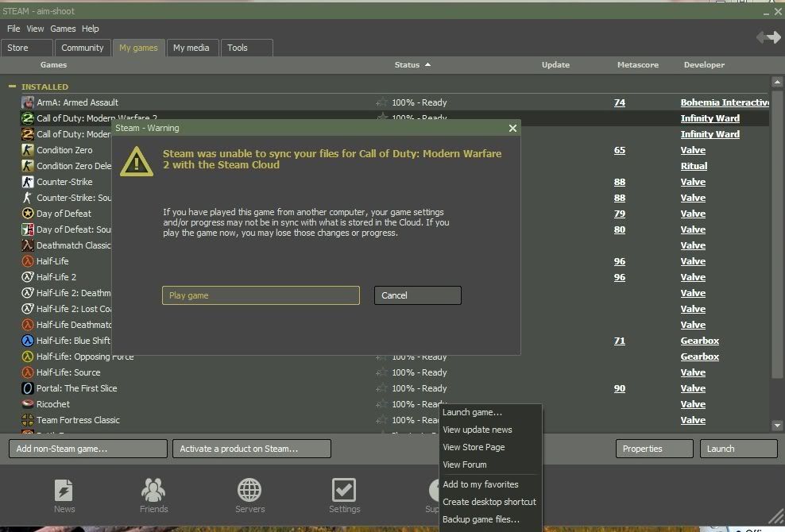
Task: Switch to the Store tab
Action: tap(26, 48)
